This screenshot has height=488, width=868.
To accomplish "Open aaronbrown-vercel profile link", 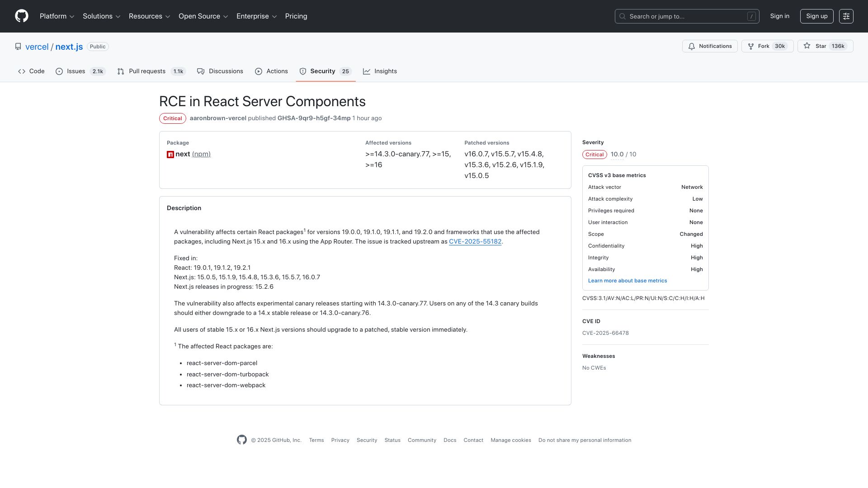I will click(x=218, y=118).
